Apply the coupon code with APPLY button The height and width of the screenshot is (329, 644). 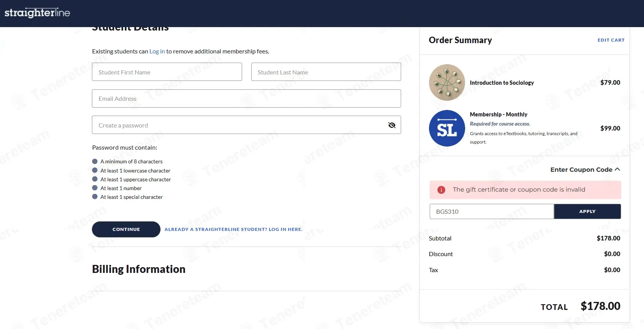(587, 211)
